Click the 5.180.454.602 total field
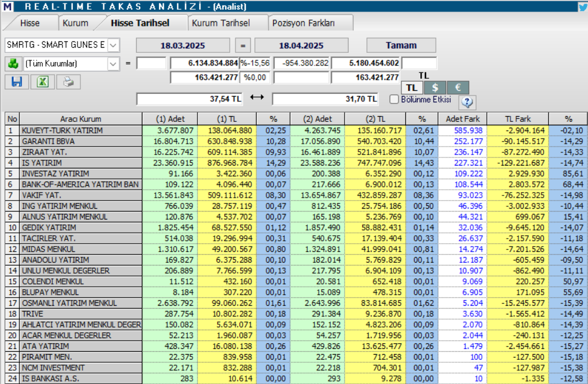Viewport: 588px width, 384px height. point(365,63)
